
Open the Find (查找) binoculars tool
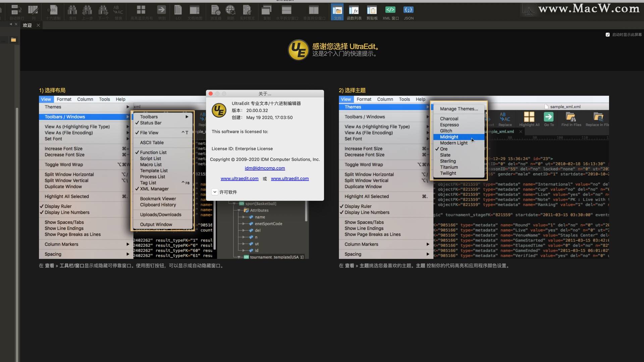click(72, 12)
